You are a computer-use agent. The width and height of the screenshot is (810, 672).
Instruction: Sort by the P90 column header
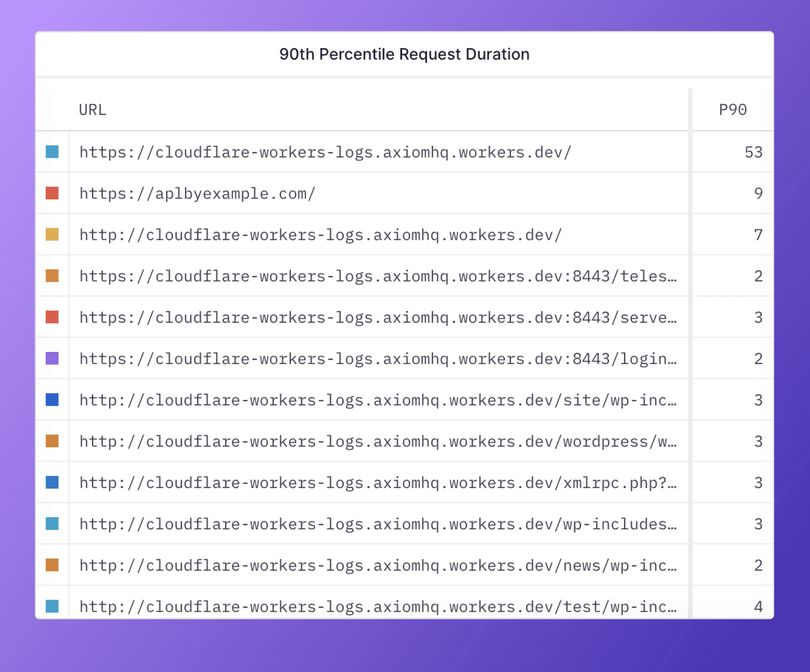[733, 110]
